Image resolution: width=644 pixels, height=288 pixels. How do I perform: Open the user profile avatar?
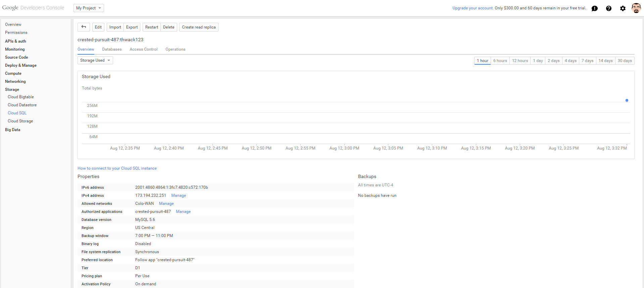(x=636, y=8)
